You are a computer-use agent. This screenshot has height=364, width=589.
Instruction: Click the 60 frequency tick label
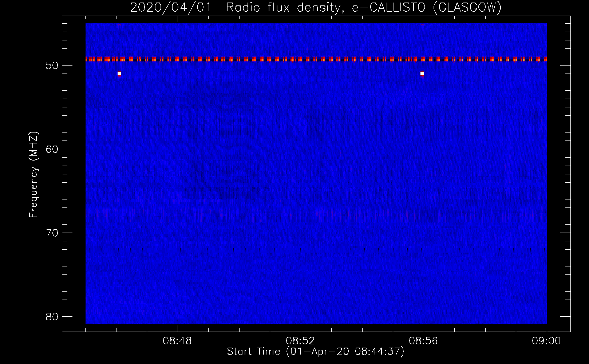pos(52,149)
